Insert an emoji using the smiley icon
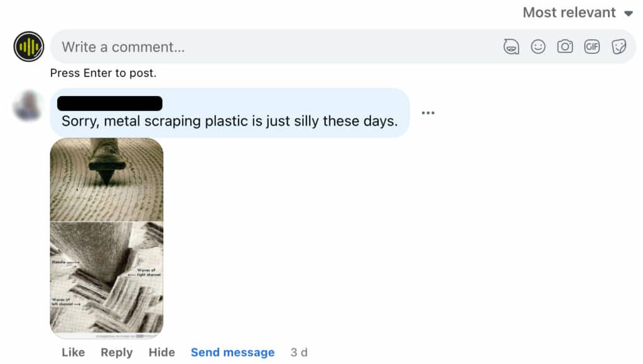 point(538,46)
